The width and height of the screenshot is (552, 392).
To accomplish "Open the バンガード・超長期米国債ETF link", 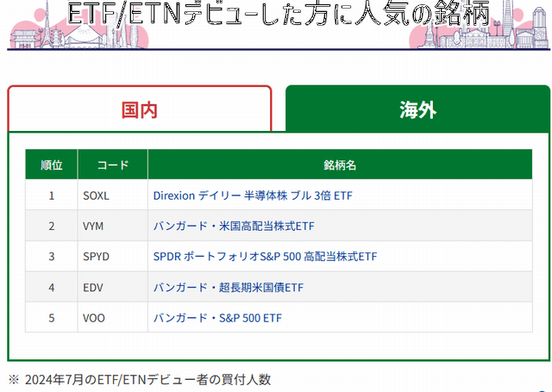I will coord(228,287).
